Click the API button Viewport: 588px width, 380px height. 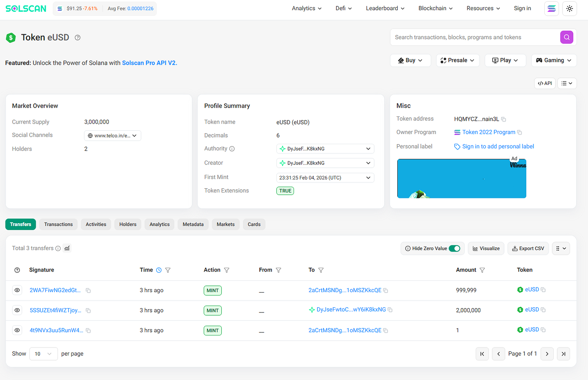(x=545, y=83)
